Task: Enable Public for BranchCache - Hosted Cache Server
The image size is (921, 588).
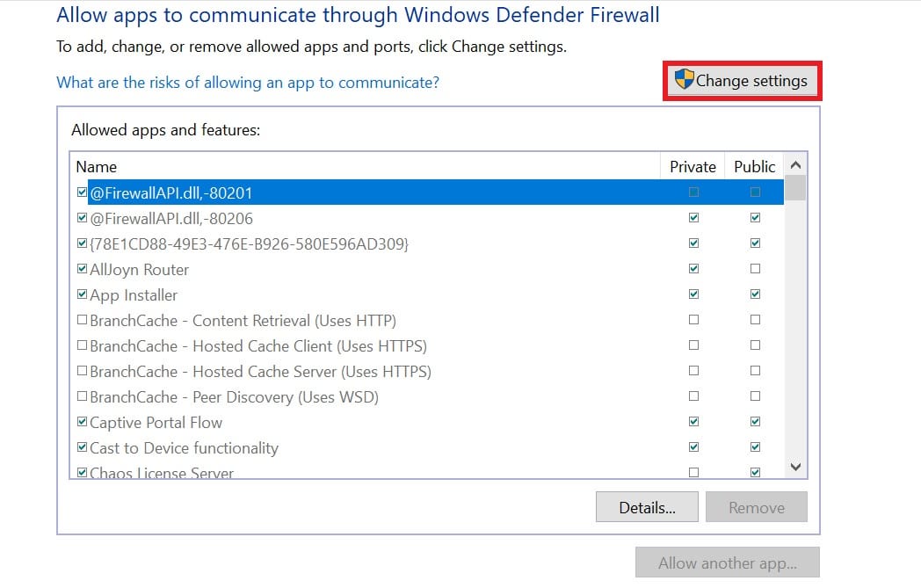Action: pos(756,371)
